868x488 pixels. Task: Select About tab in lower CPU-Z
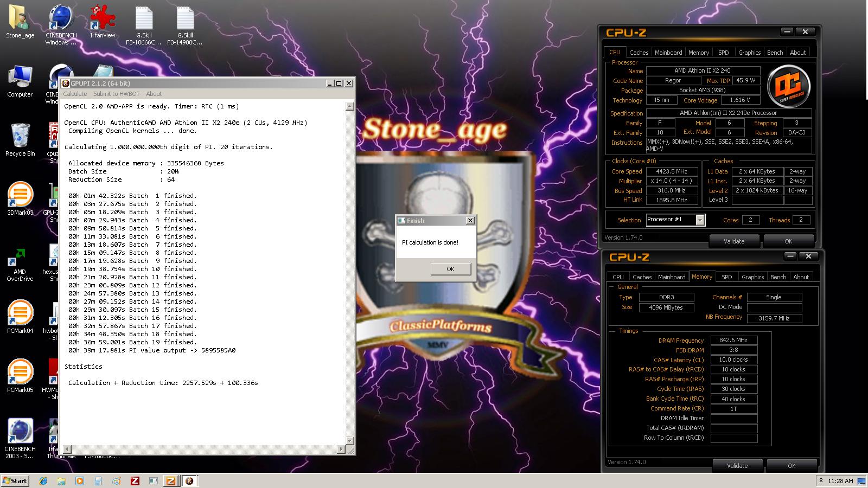(x=801, y=277)
